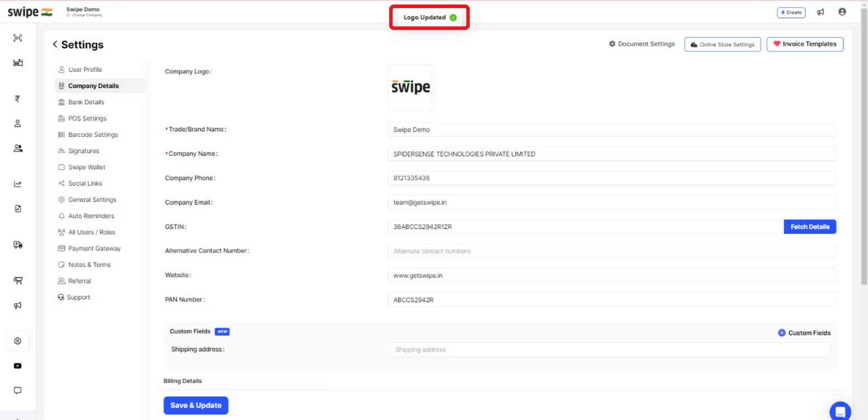This screenshot has height=420, width=868.
Task: Focus the GSTIN input field
Action: coord(586,227)
